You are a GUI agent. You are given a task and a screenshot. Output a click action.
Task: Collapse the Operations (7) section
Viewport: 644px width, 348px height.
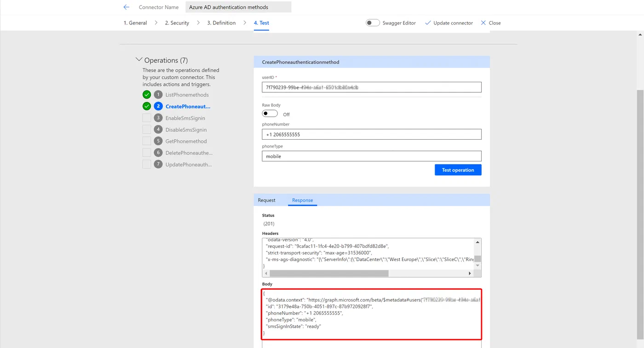point(139,60)
